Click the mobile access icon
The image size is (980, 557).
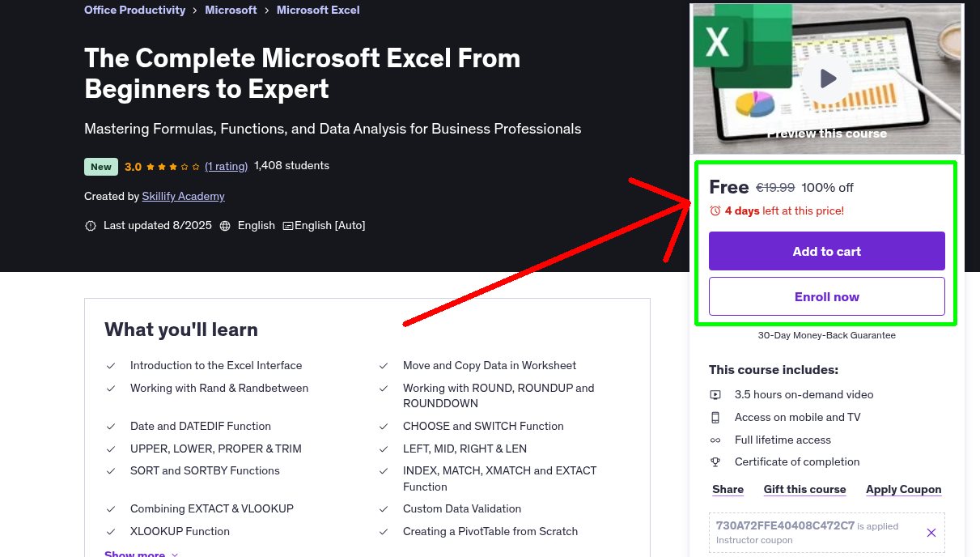[x=715, y=418]
